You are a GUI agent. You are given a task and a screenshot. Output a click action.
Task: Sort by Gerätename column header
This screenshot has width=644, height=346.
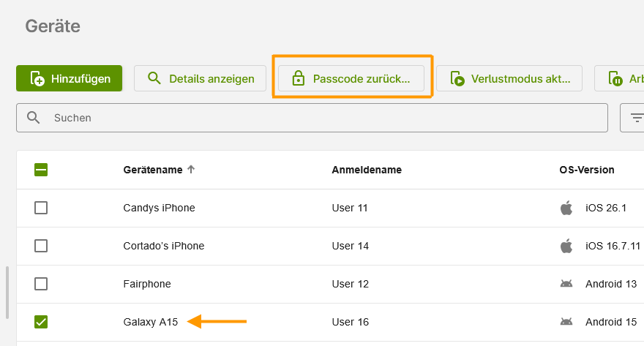click(x=153, y=170)
